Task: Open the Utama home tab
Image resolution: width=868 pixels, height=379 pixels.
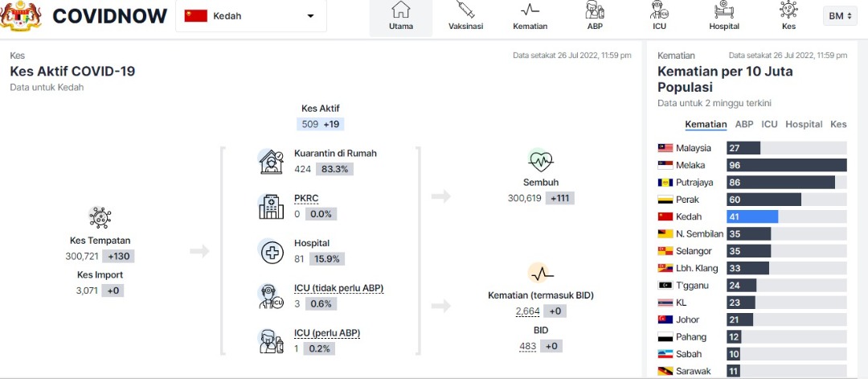Action: click(x=401, y=17)
